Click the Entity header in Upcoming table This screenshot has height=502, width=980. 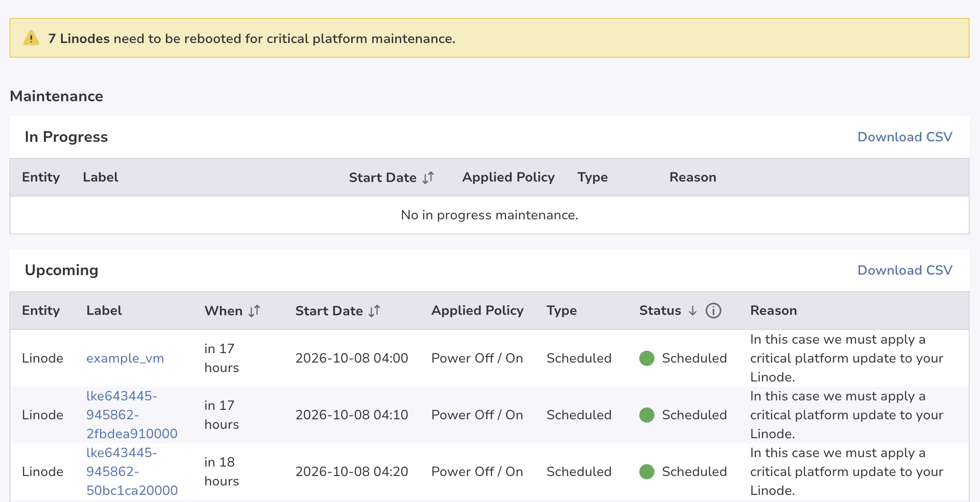pyautogui.click(x=41, y=311)
